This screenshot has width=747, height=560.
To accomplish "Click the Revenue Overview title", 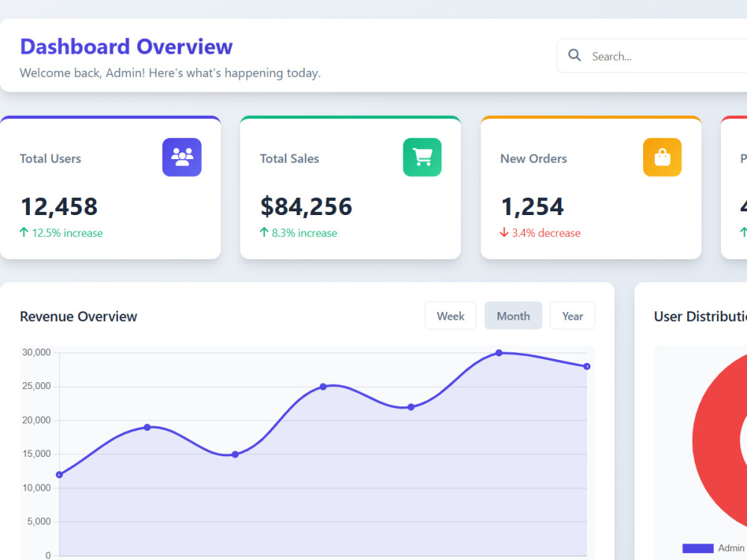I will click(78, 317).
